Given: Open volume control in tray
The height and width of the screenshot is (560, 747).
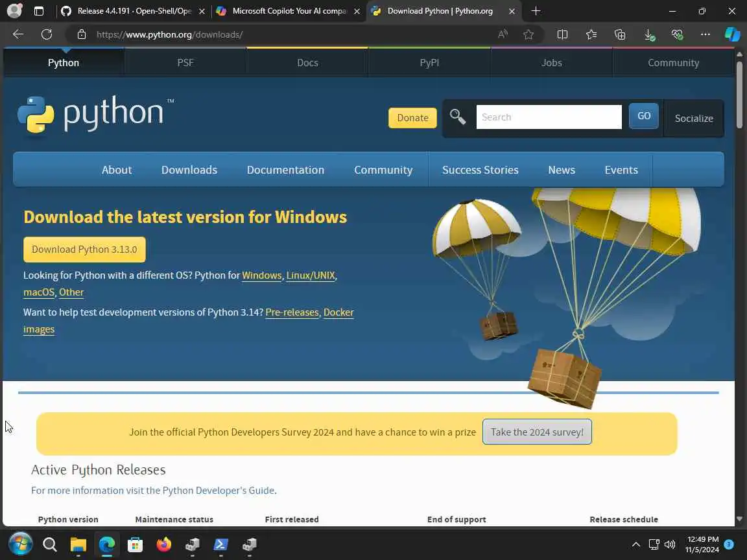Looking at the screenshot, I should pos(670,544).
